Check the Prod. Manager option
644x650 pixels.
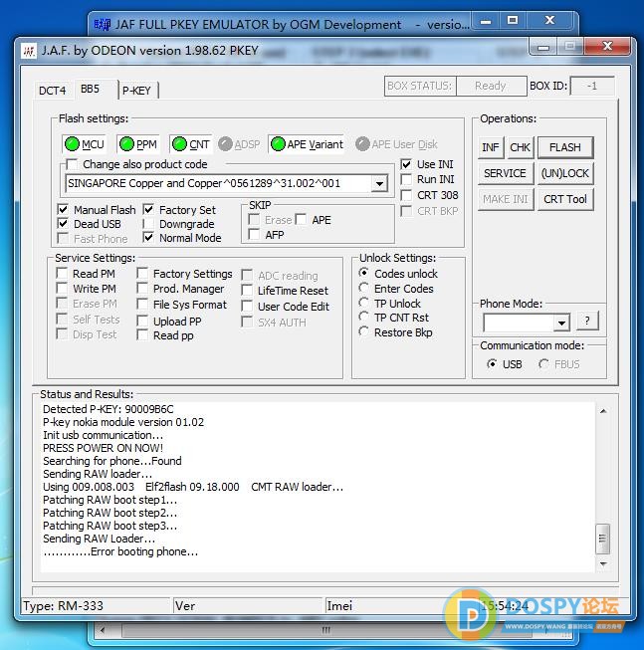tap(142, 289)
